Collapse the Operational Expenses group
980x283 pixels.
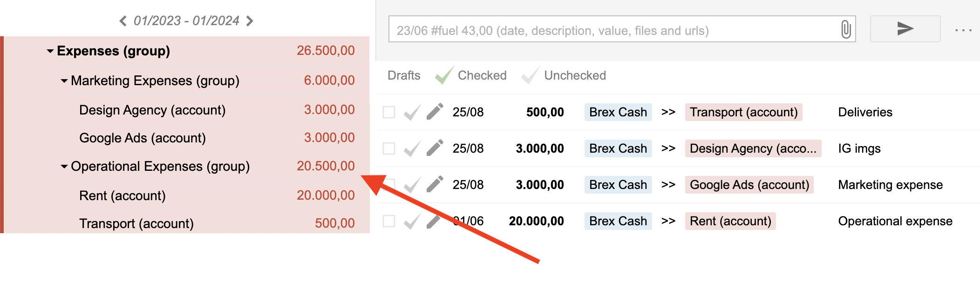64,167
